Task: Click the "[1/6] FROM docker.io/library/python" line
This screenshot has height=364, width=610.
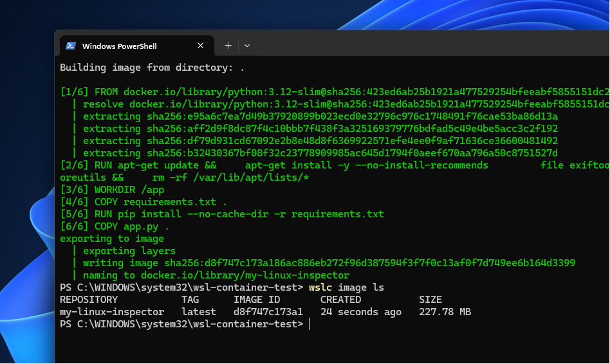Action: pos(335,92)
